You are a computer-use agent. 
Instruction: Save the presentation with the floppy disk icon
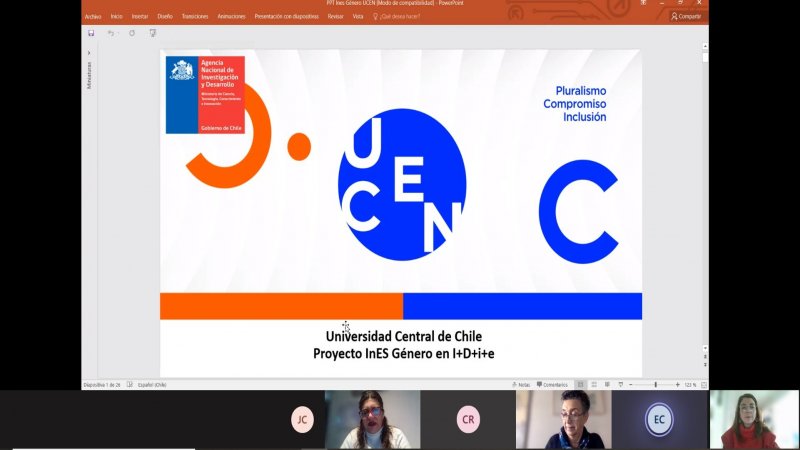[x=91, y=33]
